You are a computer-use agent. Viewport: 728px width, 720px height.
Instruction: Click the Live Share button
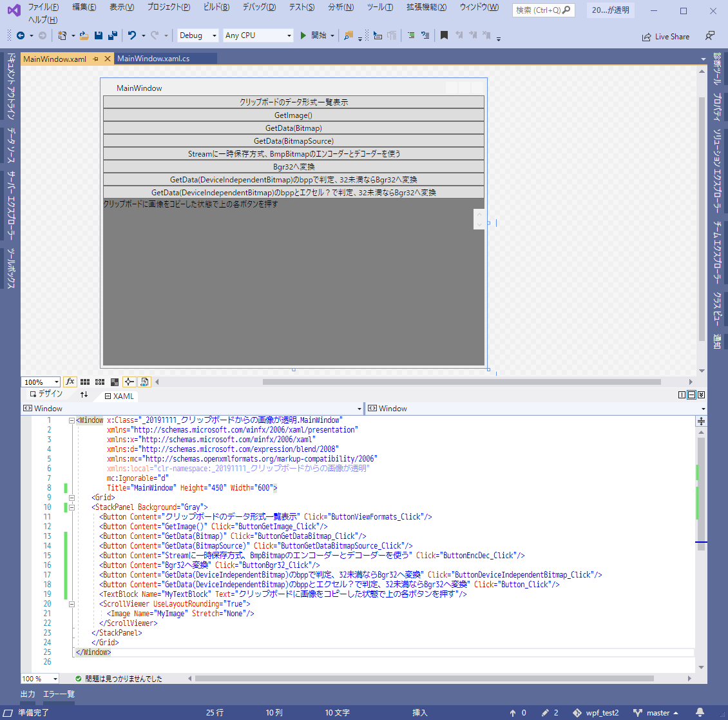(x=666, y=37)
